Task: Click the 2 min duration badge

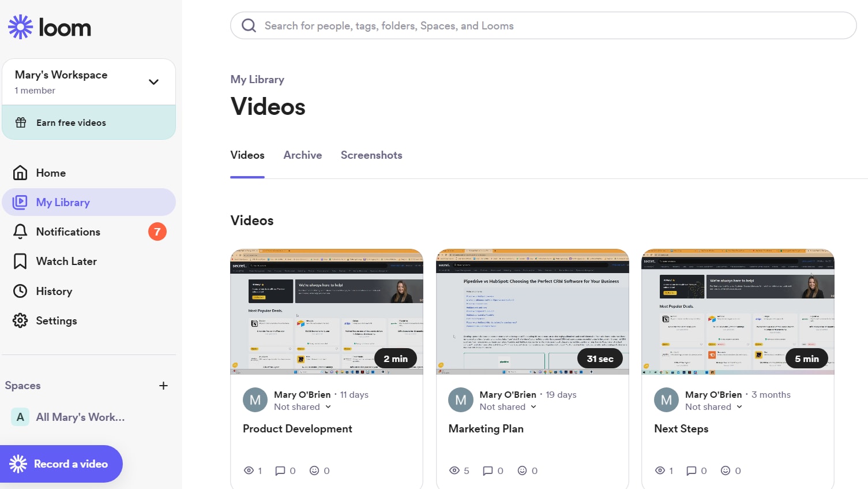Action: click(x=396, y=359)
